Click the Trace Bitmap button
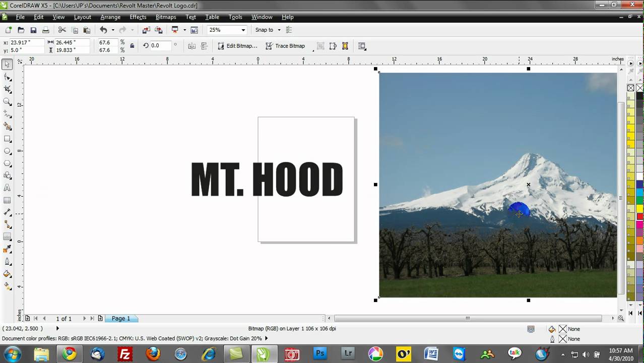This screenshot has height=363, width=644. tap(285, 46)
